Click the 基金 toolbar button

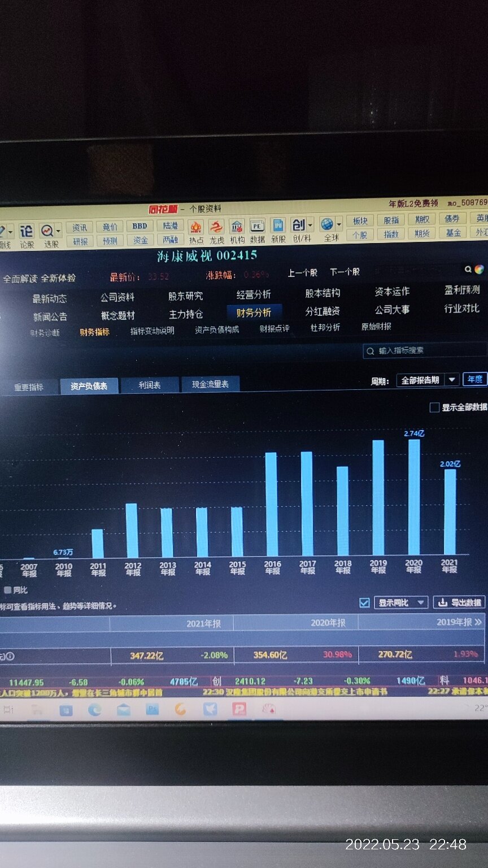click(453, 232)
